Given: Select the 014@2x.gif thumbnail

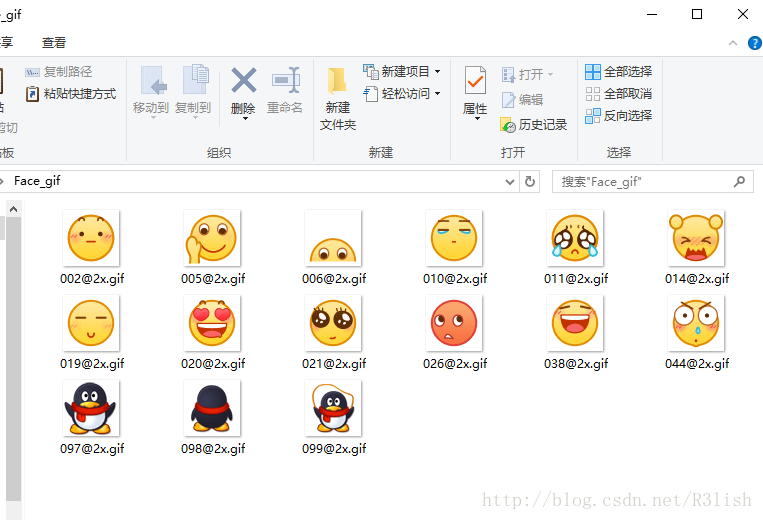Looking at the screenshot, I should (x=696, y=238).
